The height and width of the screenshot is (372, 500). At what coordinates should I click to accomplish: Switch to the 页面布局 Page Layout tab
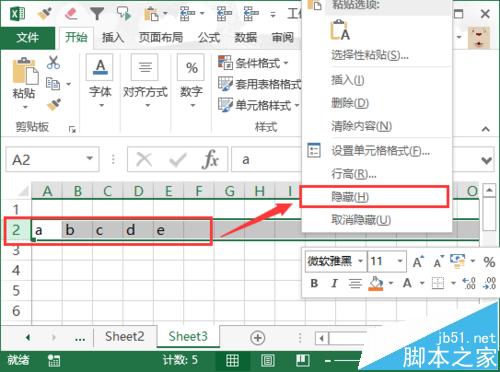click(161, 37)
